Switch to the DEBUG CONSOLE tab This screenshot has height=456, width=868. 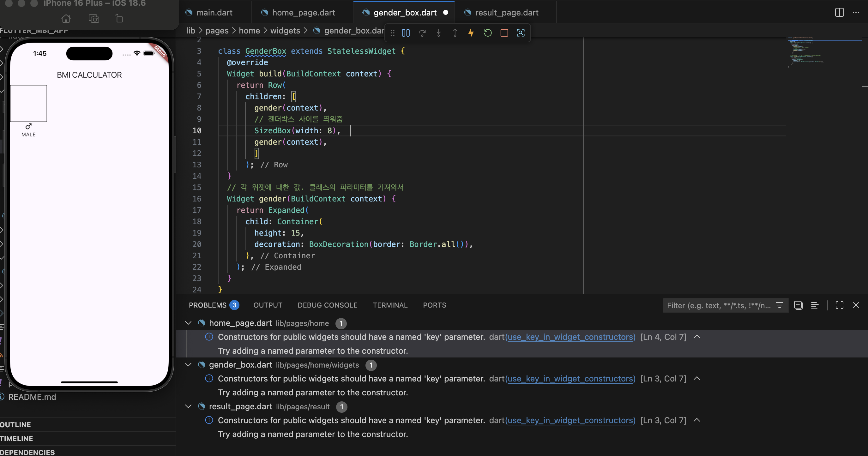pyautogui.click(x=327, y=305)
